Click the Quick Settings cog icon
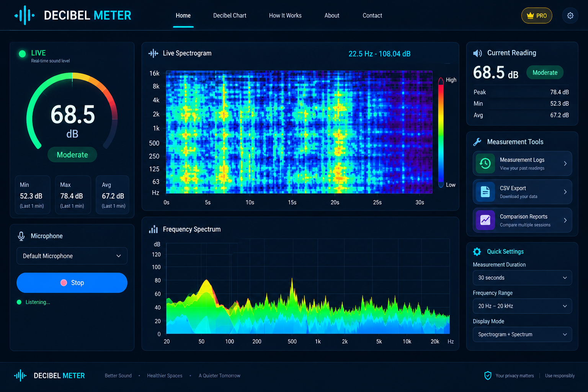Image resolution: width=588 pixels, height=392 pixels. pos(477,252)
